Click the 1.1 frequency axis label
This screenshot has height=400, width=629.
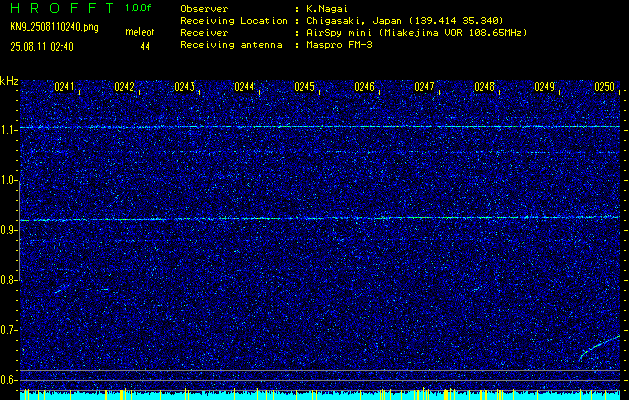click(x=8, y=130)
